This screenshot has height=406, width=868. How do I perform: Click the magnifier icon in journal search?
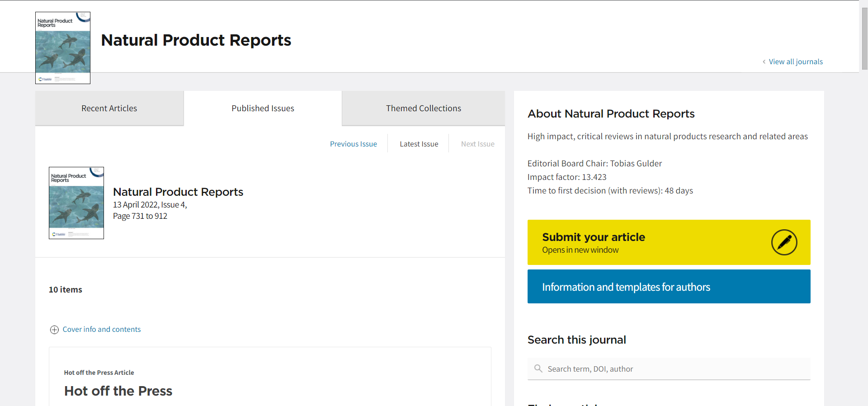(x=538, y=368)
